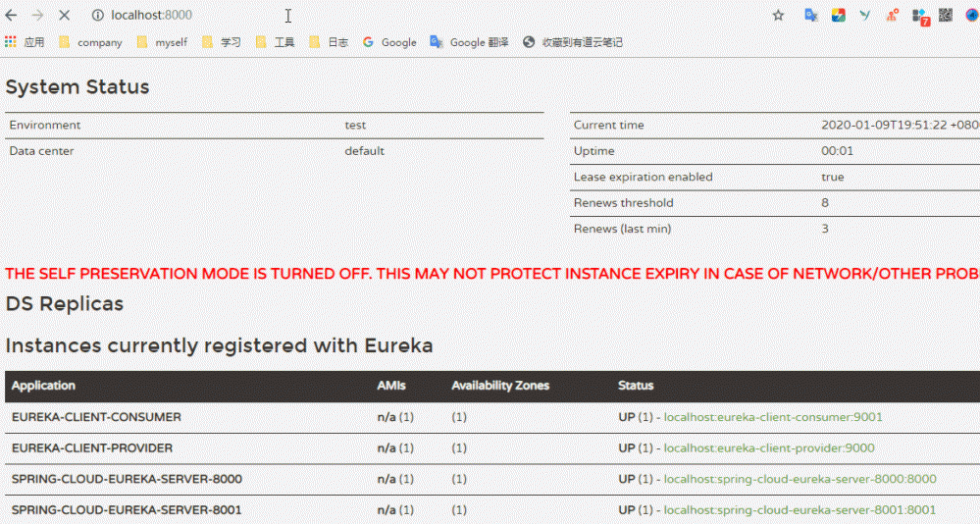This screenshot has height=524, width=980.
Task: Open the 日志 bookmarks folder
Action: pos(329,42)
